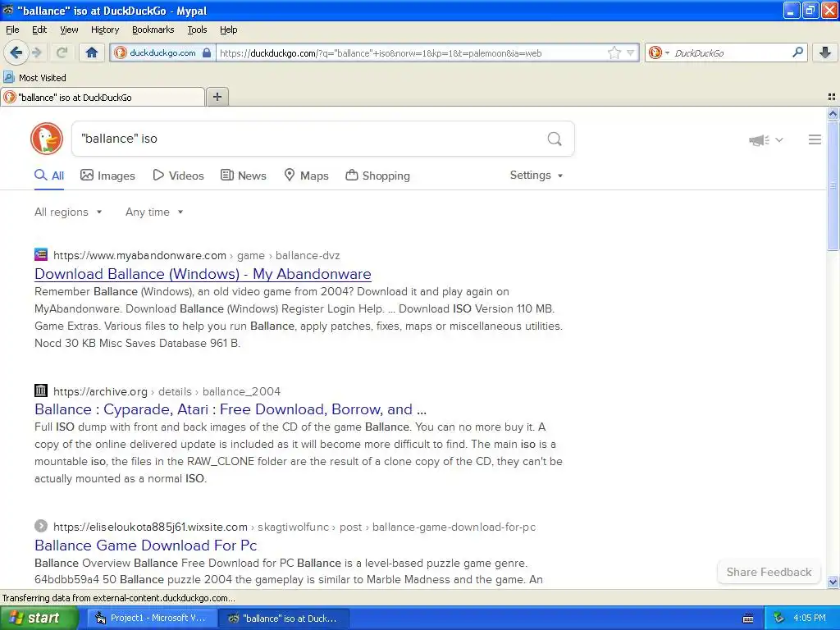Image resolution: width=840 pixels, height=630 pixels.
Task: Click the padlock site identity icon
Action: [x=207, y=52]
